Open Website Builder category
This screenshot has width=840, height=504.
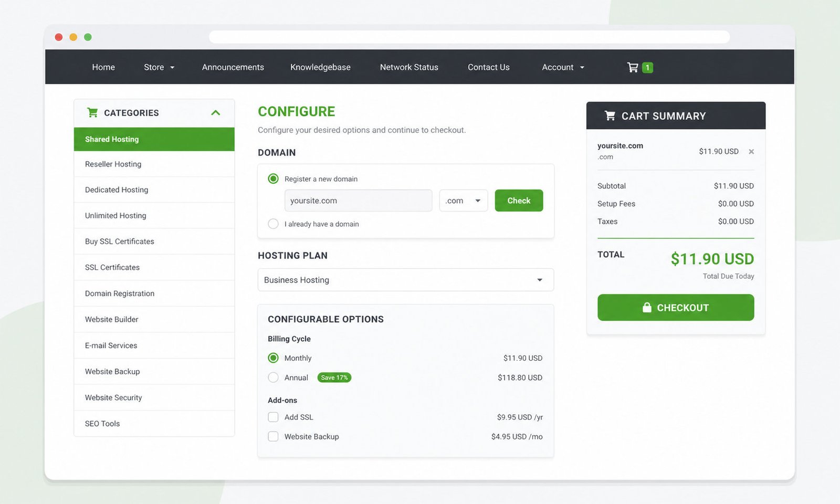[x=154, y=319]
